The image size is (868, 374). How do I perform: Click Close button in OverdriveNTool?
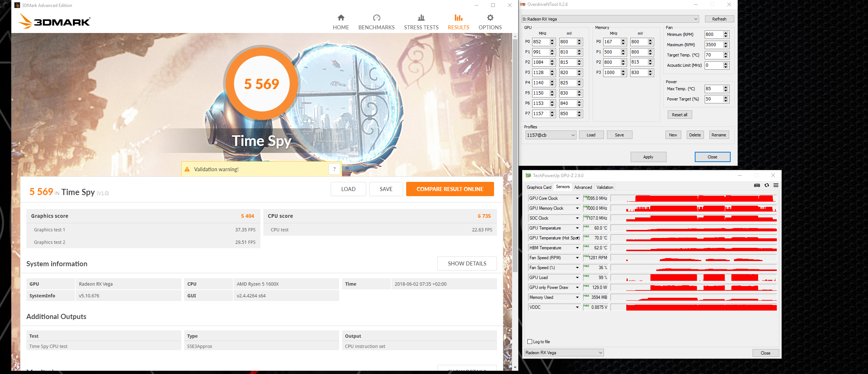pos(712,157)
